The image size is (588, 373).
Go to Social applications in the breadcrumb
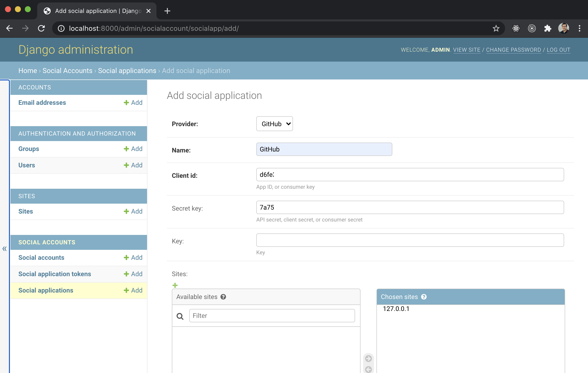(x=127, y=71)
